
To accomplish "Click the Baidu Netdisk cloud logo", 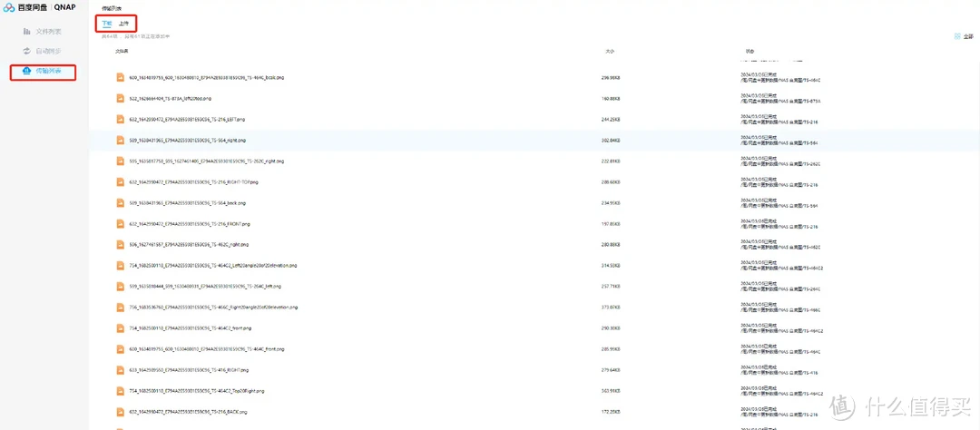I will (8, 7).
